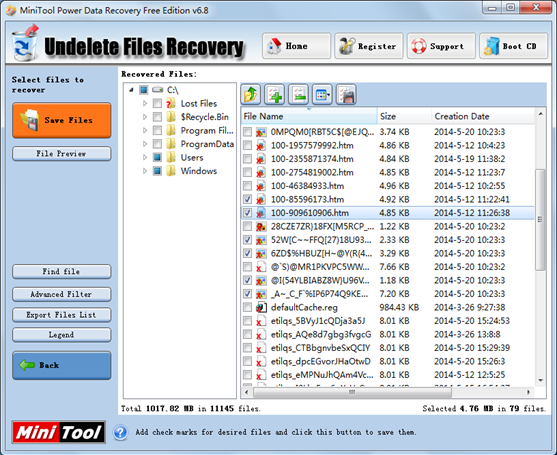
Task: Click the C:\ drive icon
Action: point(157,90)
